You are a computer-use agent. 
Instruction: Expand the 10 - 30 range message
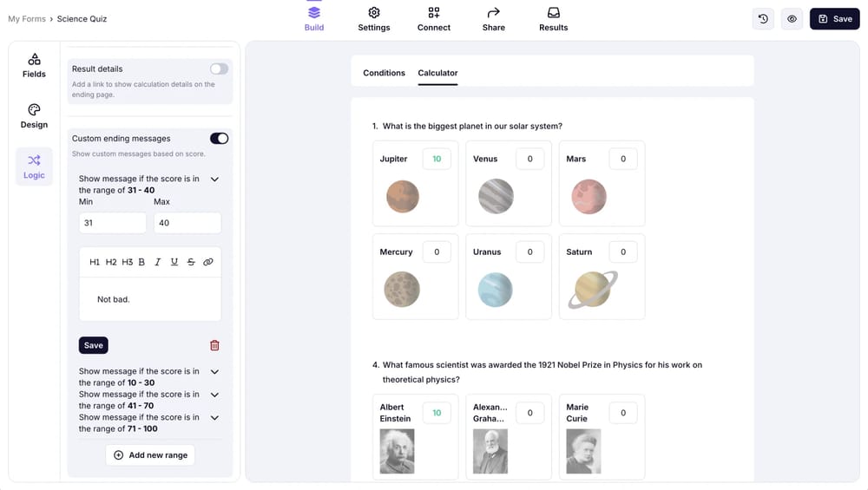[x=214, y=372]
